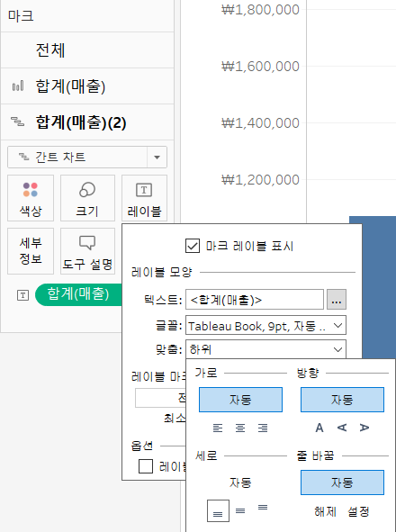Select 자동 under 세로 vertical alignment
This screenshot has width=396, height=532.
point(240,482)
